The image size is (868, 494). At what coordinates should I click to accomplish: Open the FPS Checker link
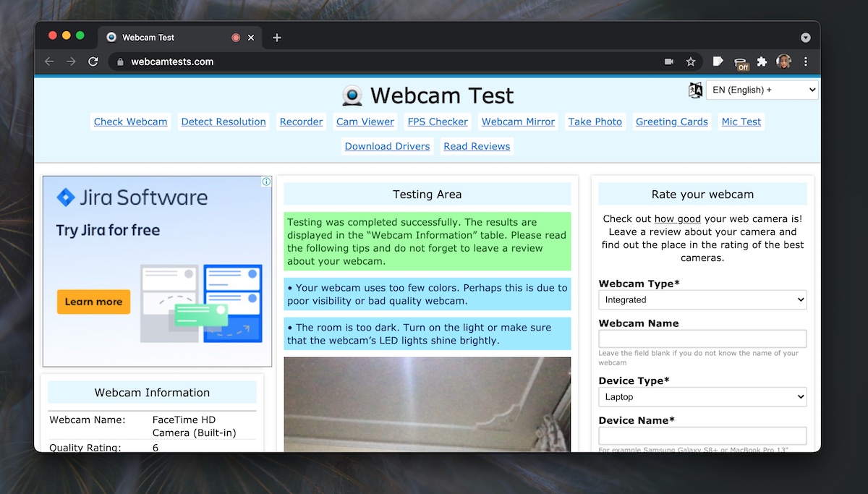coord(438,122)
